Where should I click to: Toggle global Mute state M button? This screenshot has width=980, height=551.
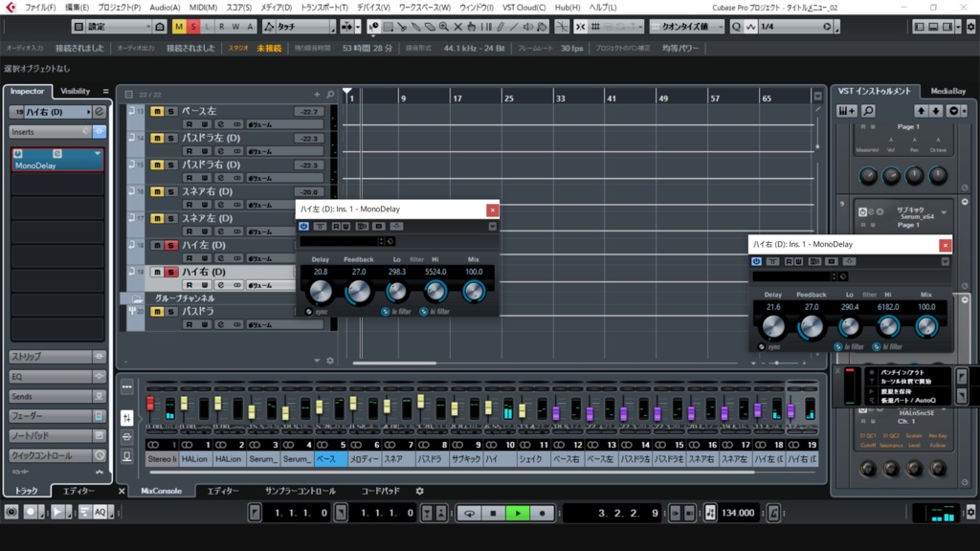point(179,27)
